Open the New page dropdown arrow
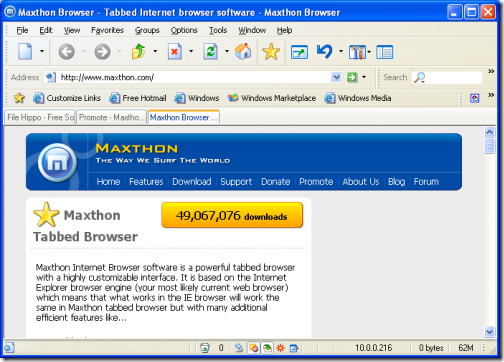 [42, 51]
